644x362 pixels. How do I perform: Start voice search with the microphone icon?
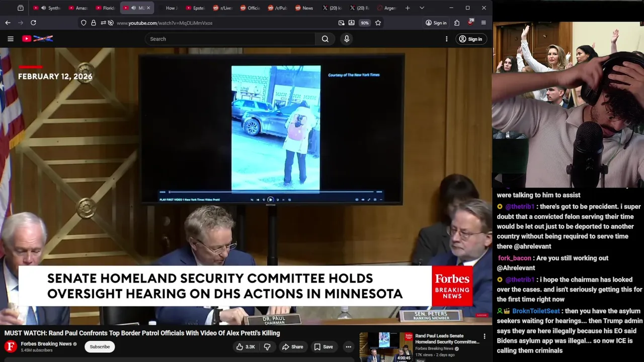(347, 39)
